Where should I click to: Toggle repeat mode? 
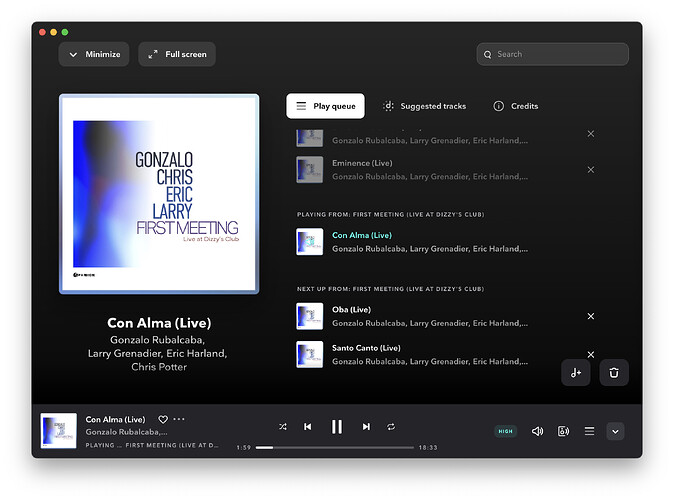(391, 427)
